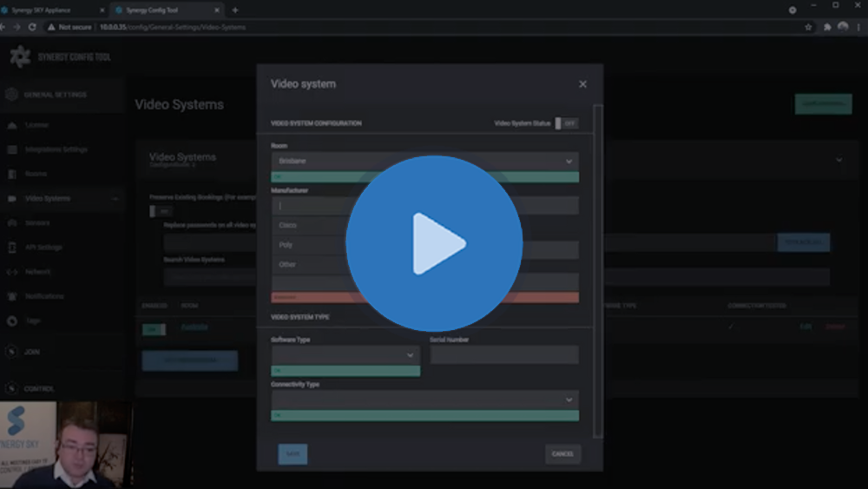Toggle the Enabled switch for Australia row
This screenshot has width=868, height=489.
pyautogui.click(x=154, y=329)
